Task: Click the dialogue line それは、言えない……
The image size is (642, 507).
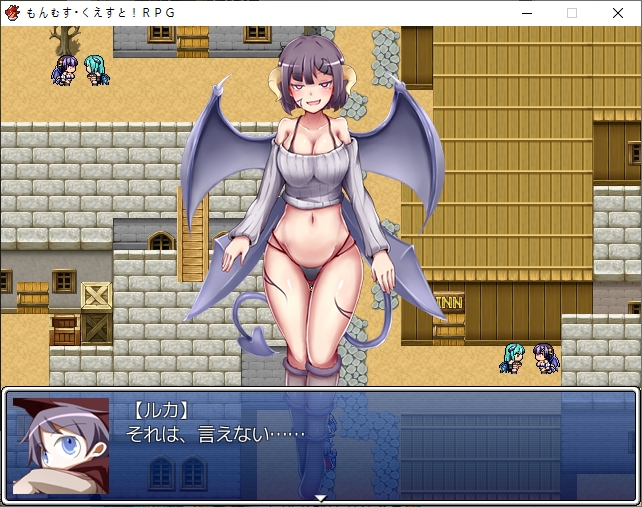Action: [215, 435]
